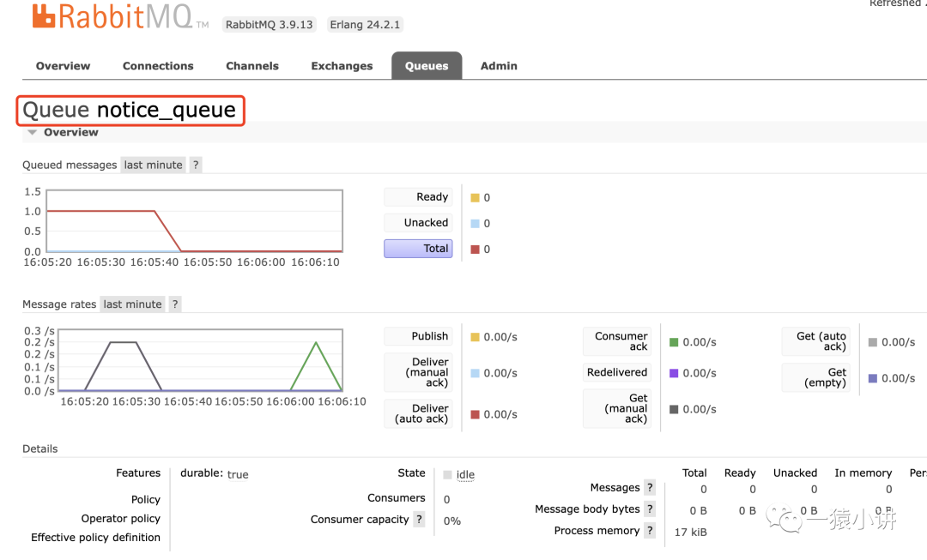Open last minute range for Message rates

(132, 304)
